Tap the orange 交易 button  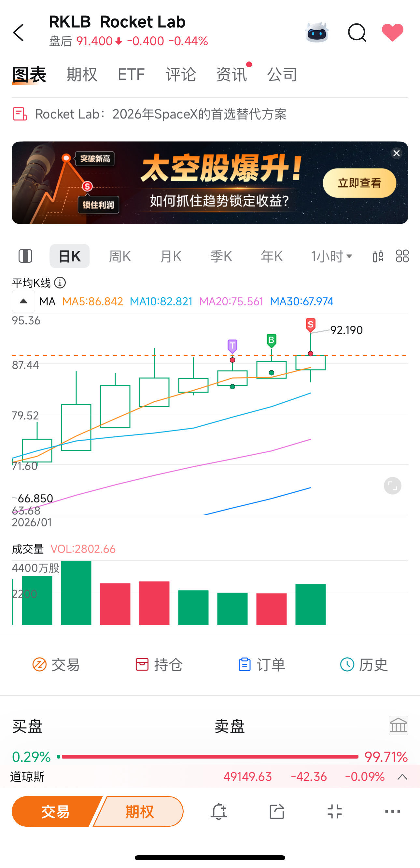click(x=56, y=811)
